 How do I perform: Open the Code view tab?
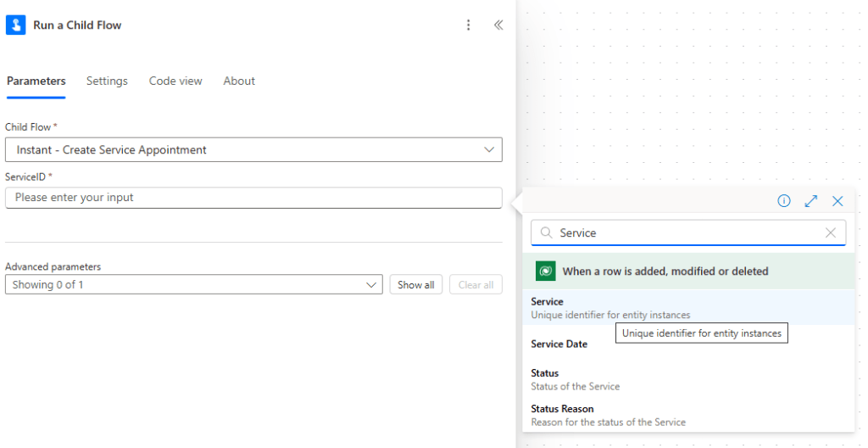click(175, 81)
